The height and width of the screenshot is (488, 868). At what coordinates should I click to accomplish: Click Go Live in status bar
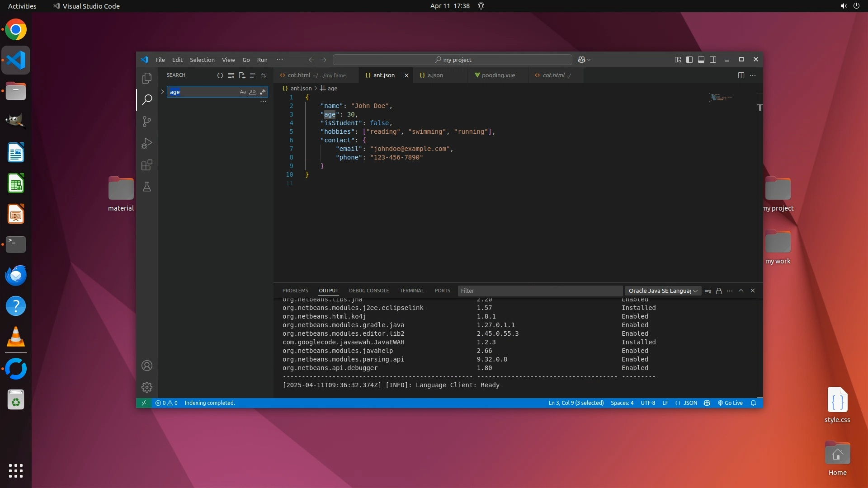pos(730,403)
